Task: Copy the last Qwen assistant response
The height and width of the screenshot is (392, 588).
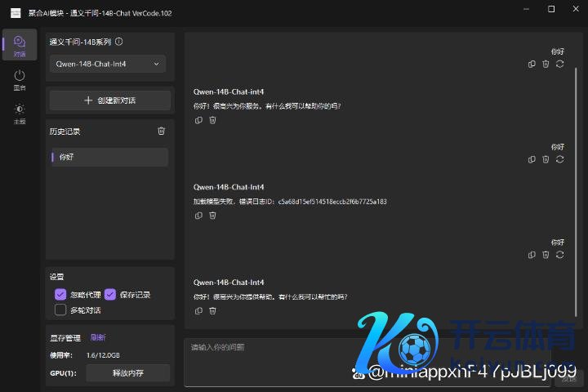Action: (x=198, y=311)
